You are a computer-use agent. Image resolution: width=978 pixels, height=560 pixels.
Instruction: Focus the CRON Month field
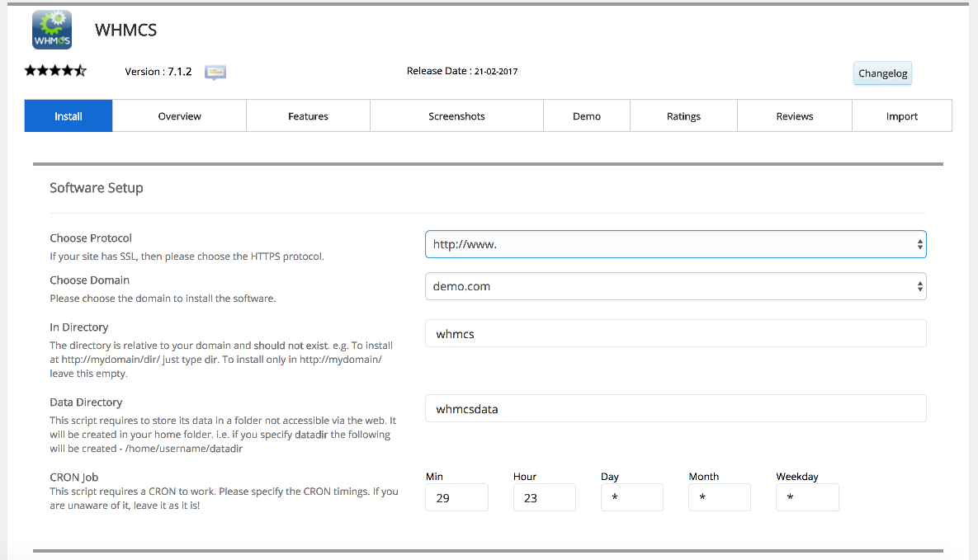pos(720,497)
